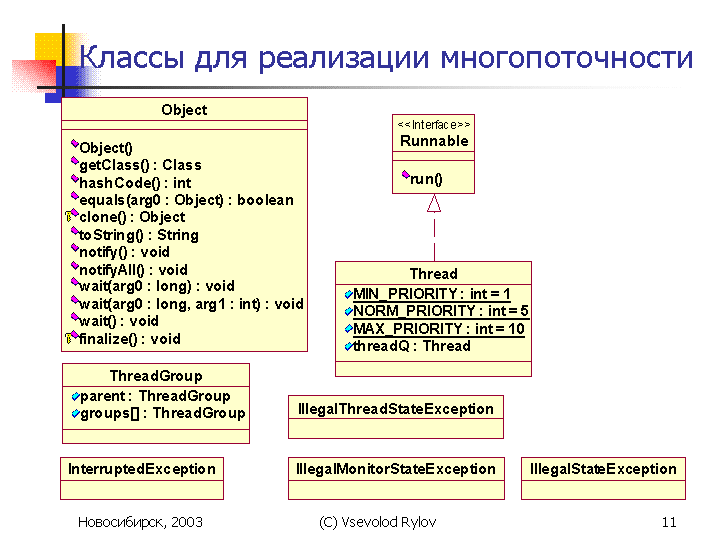The height and width of the screenshot is (540, 720).
Task: Click the text getClass() : Class
Action: pyautogui.click(x=141, y=165)
